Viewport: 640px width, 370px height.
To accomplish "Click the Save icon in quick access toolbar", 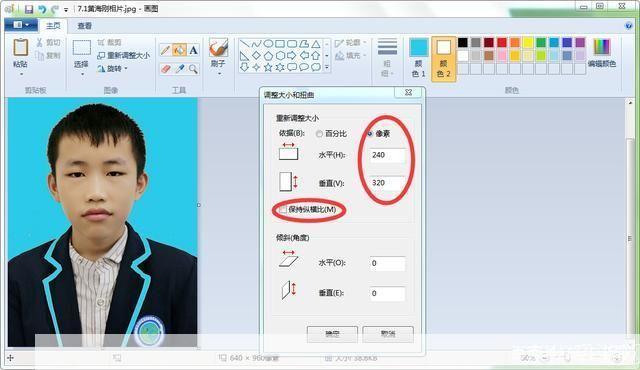I will [29, 9].
